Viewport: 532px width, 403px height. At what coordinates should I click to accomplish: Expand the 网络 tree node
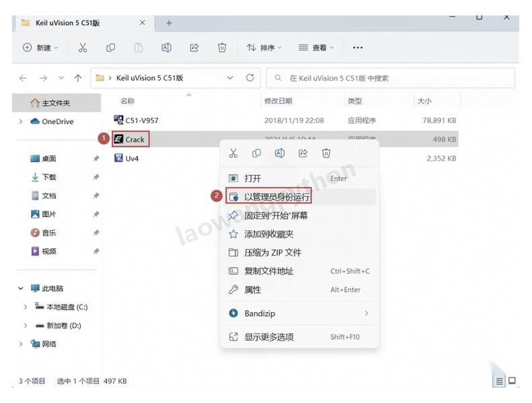[x=21, y=344]
